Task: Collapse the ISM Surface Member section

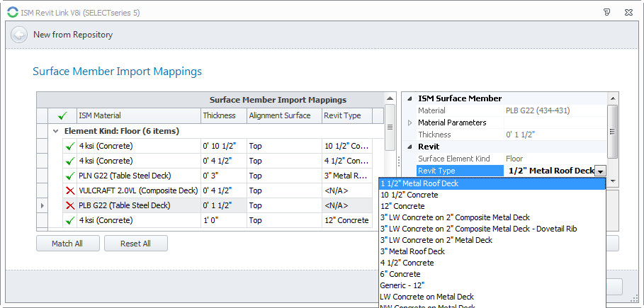Action: [x=409, y=98]
